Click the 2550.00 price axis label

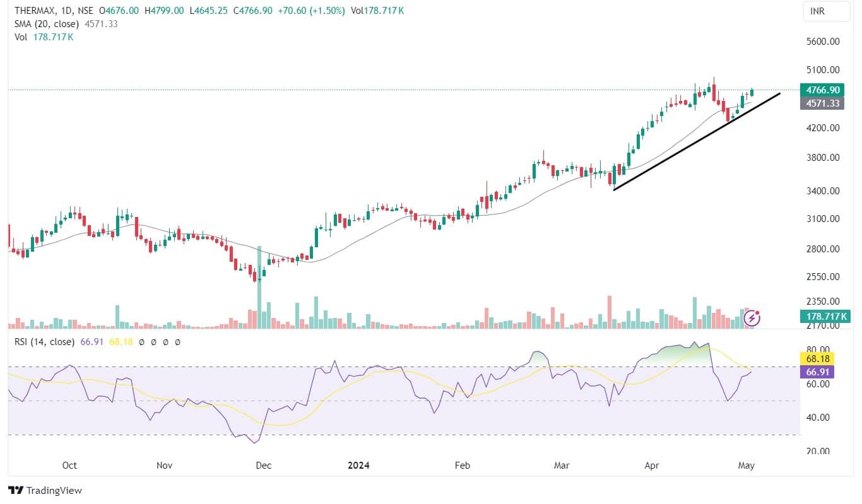click(824, 276)
